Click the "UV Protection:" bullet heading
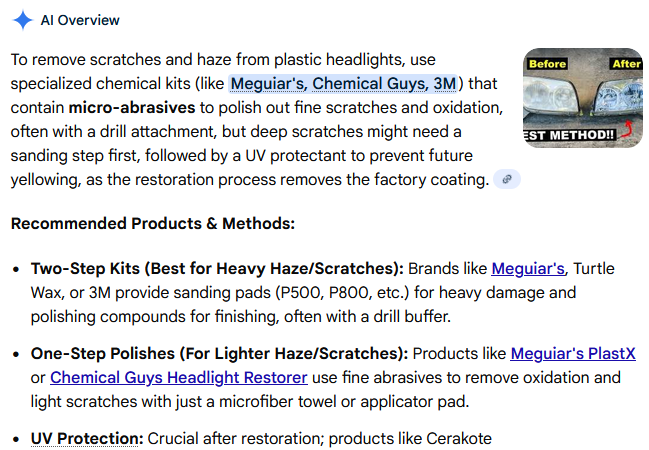Viewport: 649px width, 450px height. 87,439
